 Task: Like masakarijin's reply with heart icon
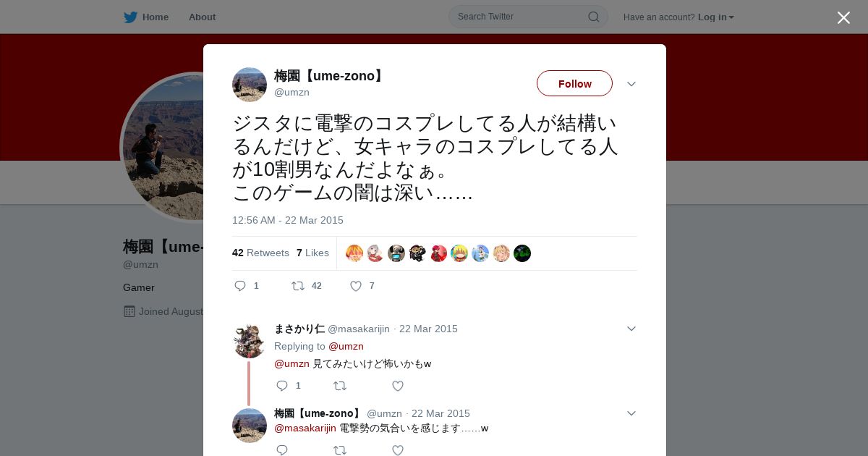(398, 386)
